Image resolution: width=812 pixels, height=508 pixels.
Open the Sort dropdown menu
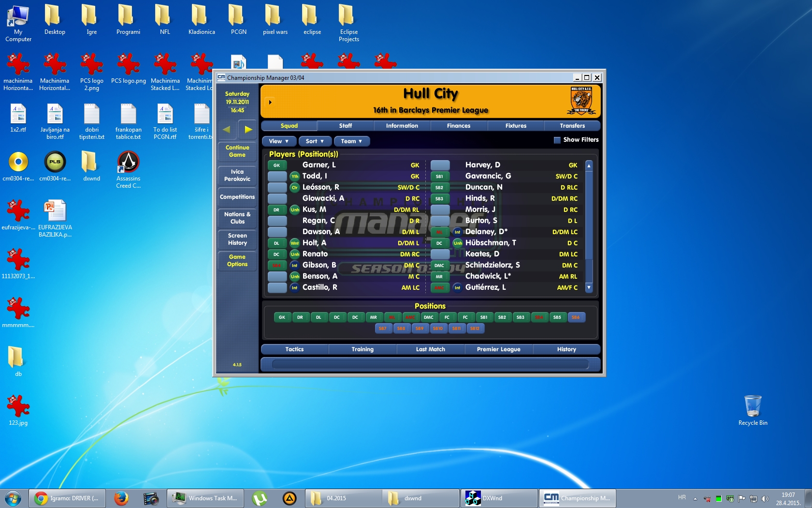pyautogui.click(x=315, y=141)
